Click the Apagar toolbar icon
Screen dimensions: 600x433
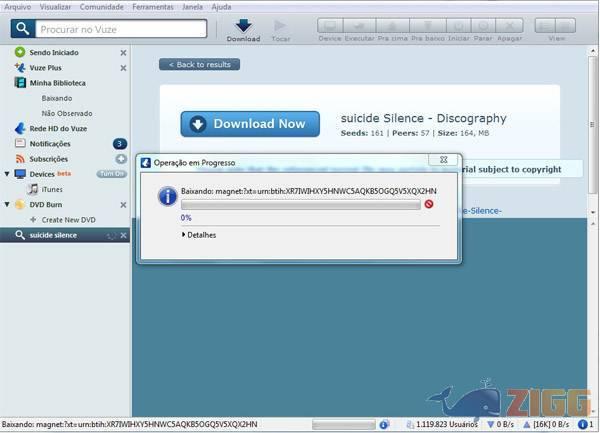509,26
